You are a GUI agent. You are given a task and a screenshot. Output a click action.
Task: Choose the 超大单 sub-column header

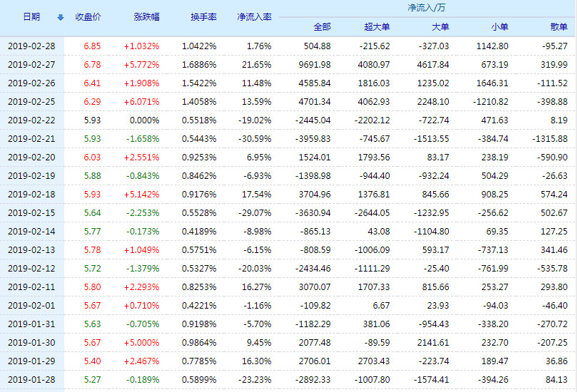pyautogui.click(x=377, y=27)
